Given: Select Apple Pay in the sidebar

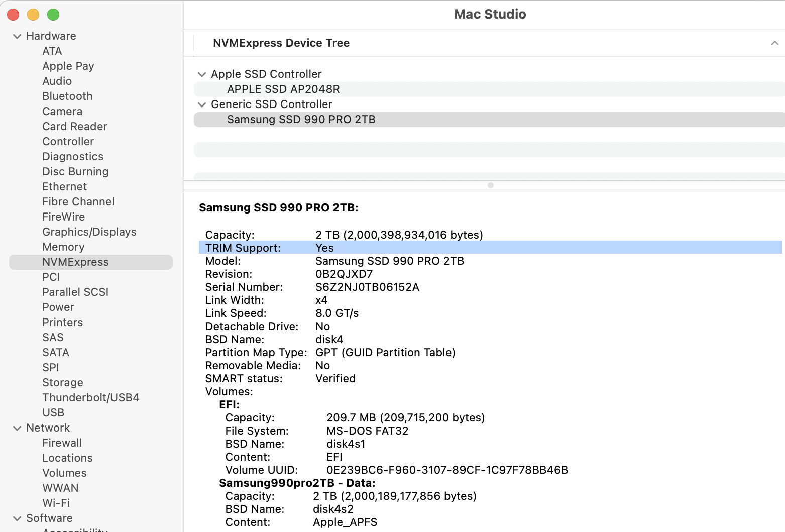Looking at the screenshot, I should coord(68,66).
